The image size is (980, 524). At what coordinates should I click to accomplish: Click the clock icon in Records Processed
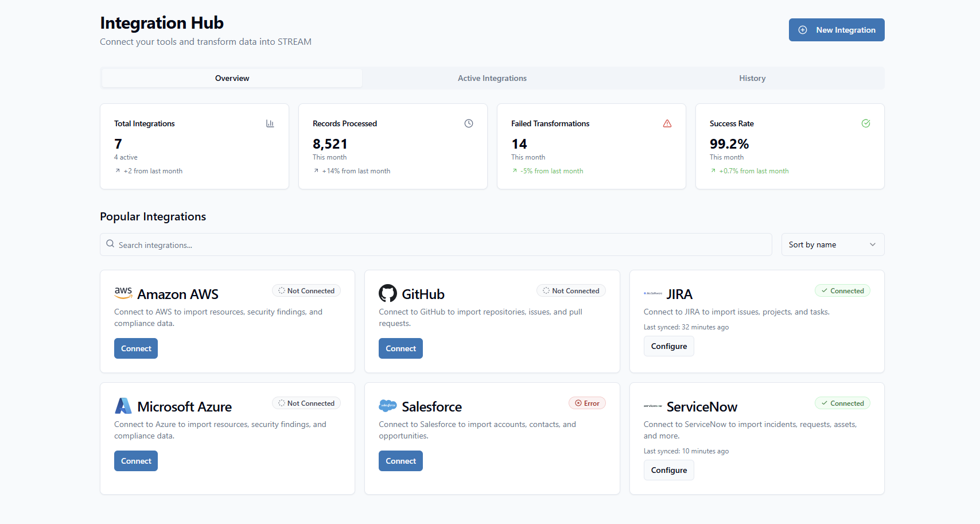pos(469,123)
